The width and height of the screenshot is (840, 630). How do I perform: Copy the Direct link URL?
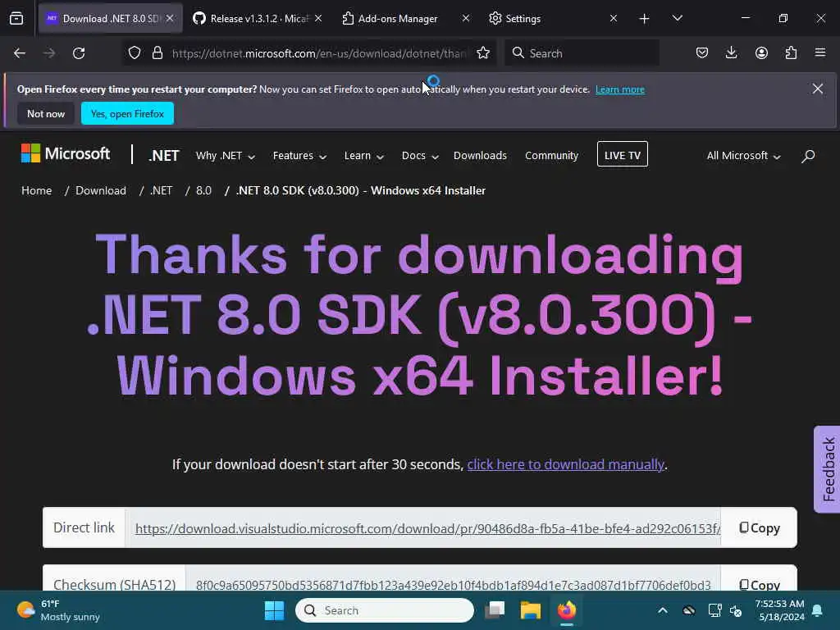(759, 528)
